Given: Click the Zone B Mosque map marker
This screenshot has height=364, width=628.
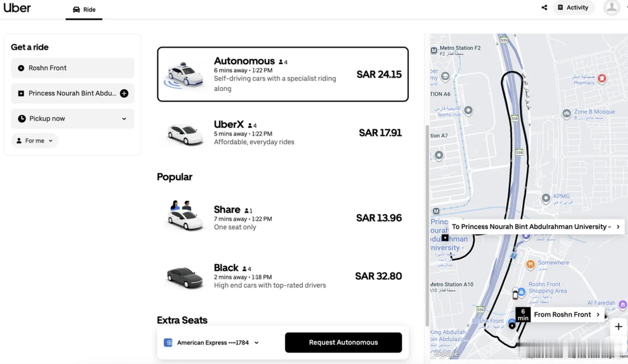Looking at the screenshot, I should pyautogui.click(x=567, y=112).
